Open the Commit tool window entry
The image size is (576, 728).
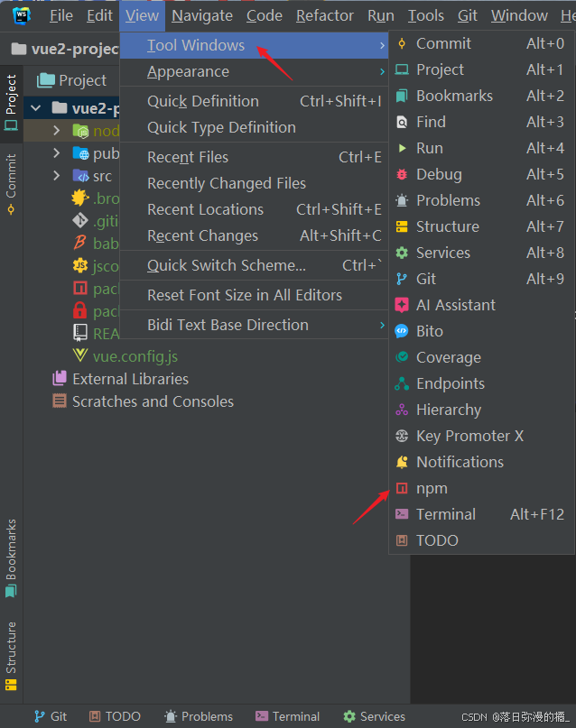pos(481,43)
